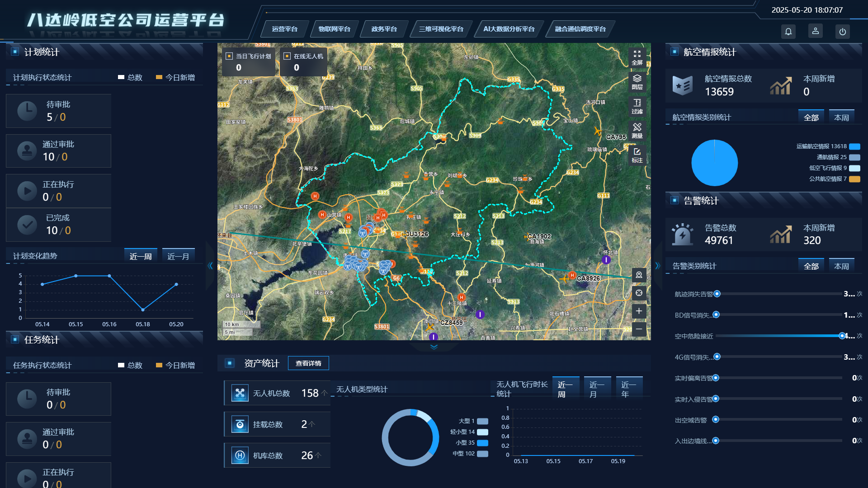
Task: Click the 空中危险接近 slider handle
Action: pos(842,336)
